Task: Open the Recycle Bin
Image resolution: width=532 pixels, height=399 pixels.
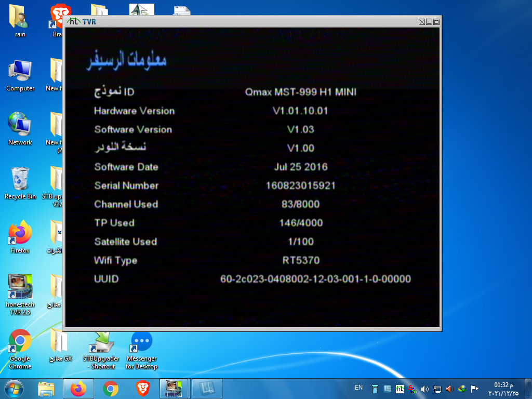Action: [20, 183]
